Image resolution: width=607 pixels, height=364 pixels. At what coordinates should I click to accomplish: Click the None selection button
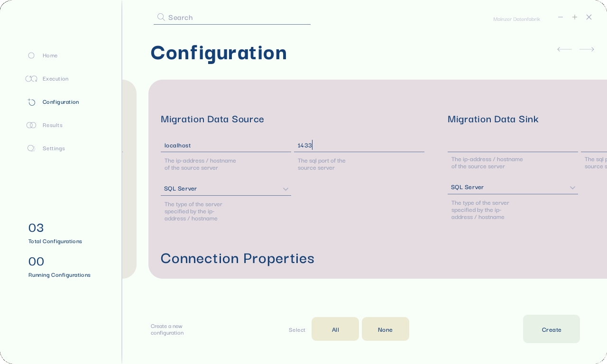[386, 329]
